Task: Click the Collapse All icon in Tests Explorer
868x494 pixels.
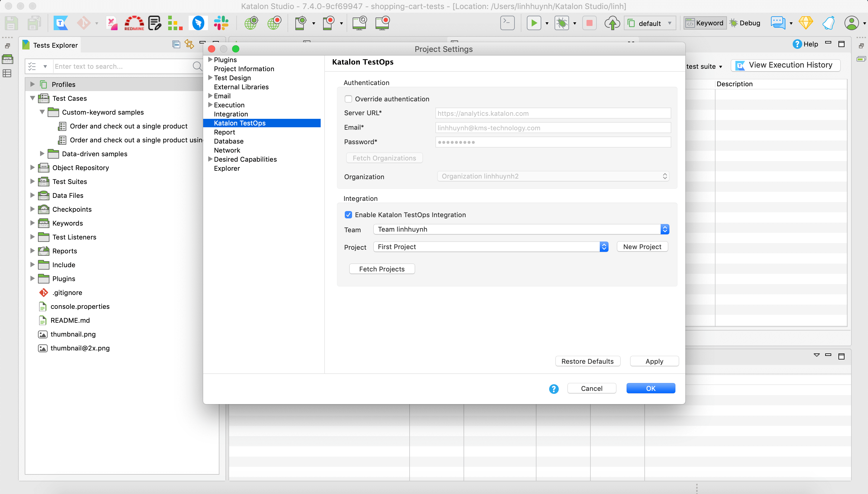Action: click(176, 44)
